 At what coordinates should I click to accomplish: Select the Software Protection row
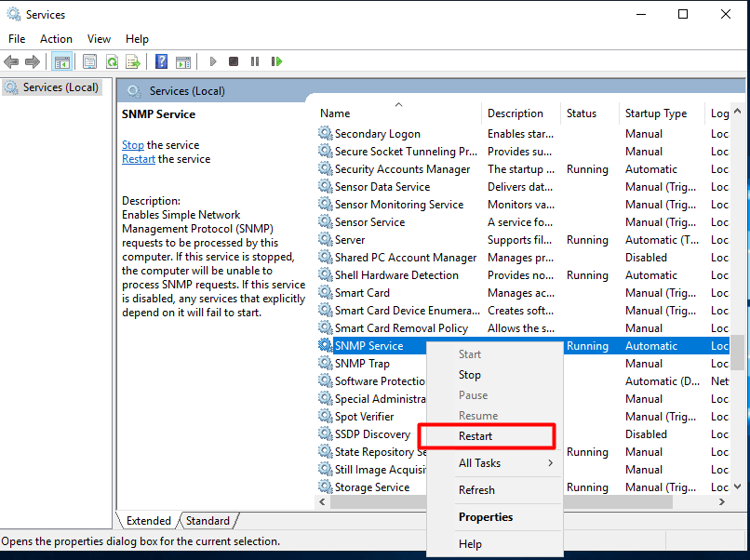(371, 381)
